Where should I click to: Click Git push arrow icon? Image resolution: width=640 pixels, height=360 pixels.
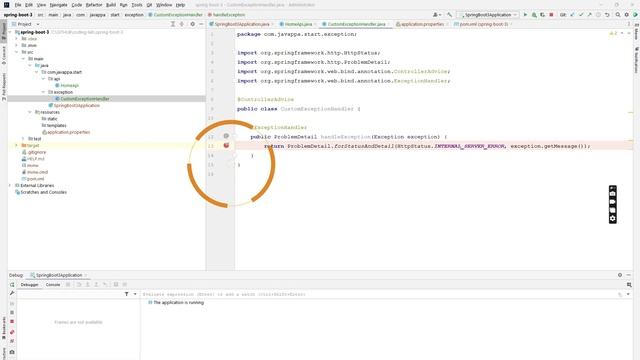click(589, 15)
